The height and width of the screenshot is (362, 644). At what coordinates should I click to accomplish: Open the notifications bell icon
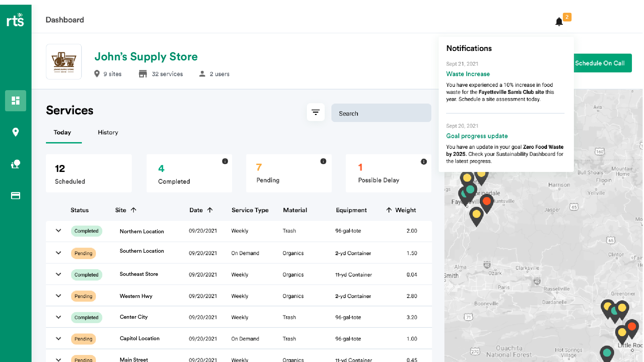559,22
